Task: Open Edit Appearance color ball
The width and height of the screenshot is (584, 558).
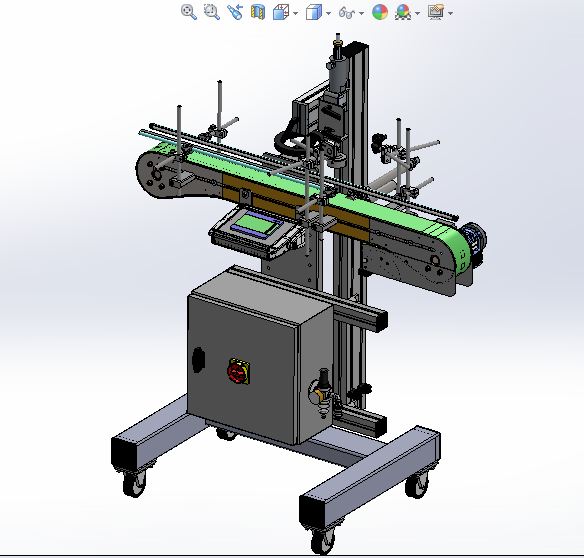Action: coord(380,12)
